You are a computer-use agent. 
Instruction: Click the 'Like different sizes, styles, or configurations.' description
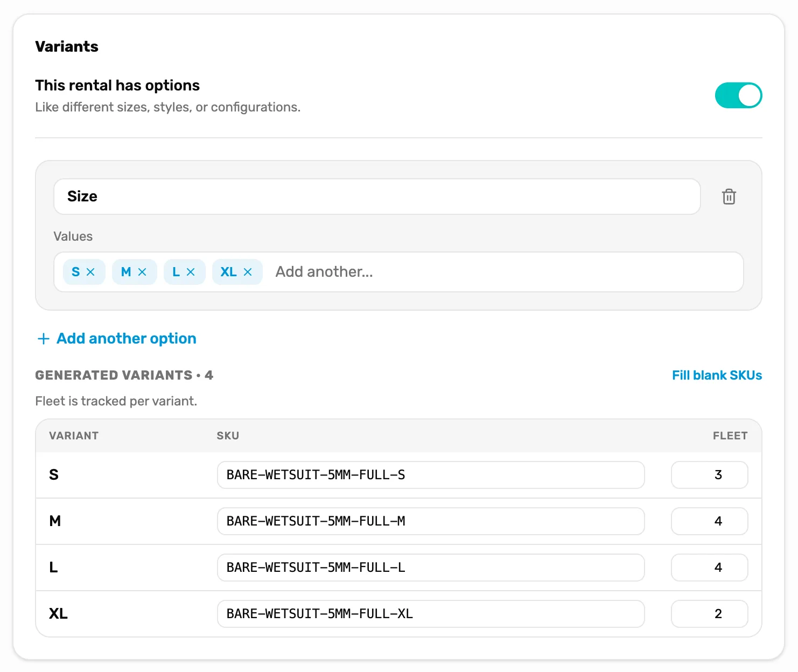168,107
